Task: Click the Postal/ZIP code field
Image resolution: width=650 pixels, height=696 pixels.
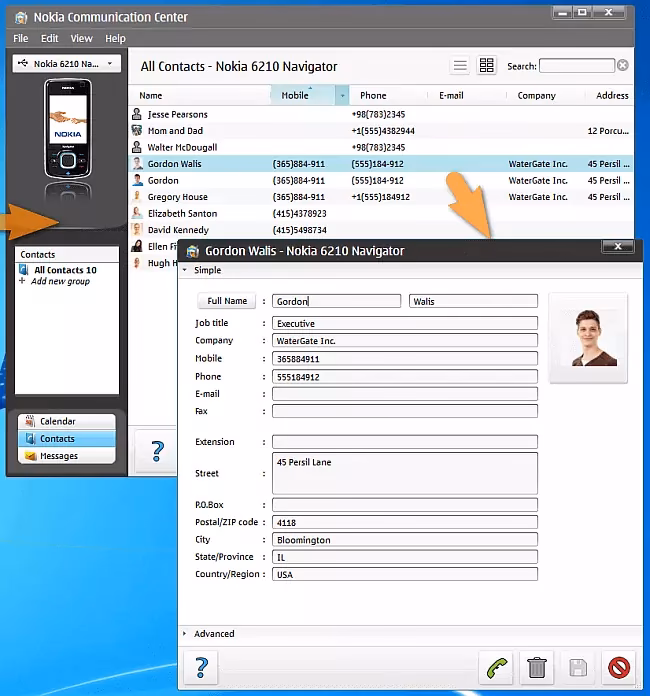Action: [x=405, y=522]
